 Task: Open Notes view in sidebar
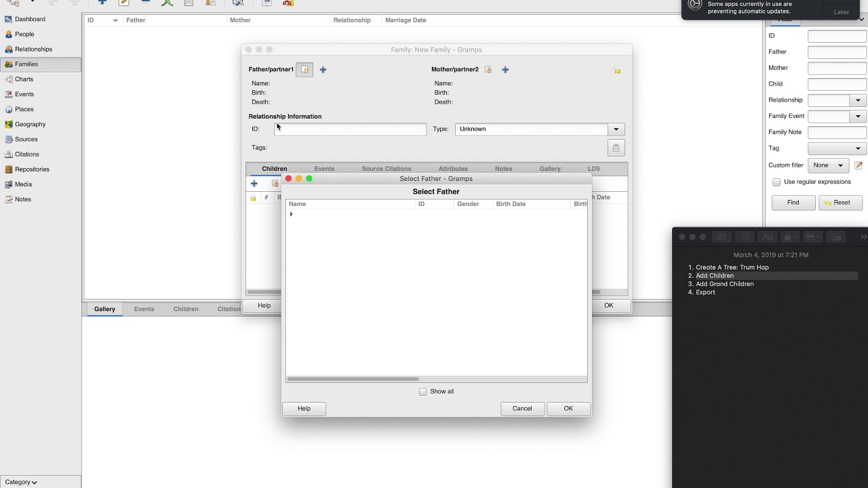[x=22, y=199]
